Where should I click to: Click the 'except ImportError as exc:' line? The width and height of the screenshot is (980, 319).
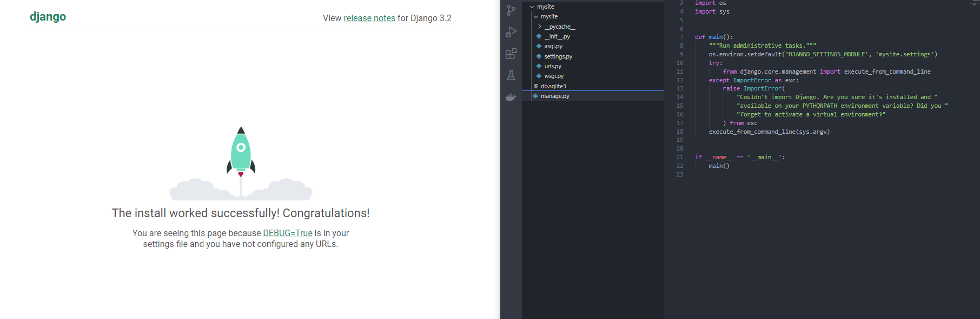coord(753,80)
